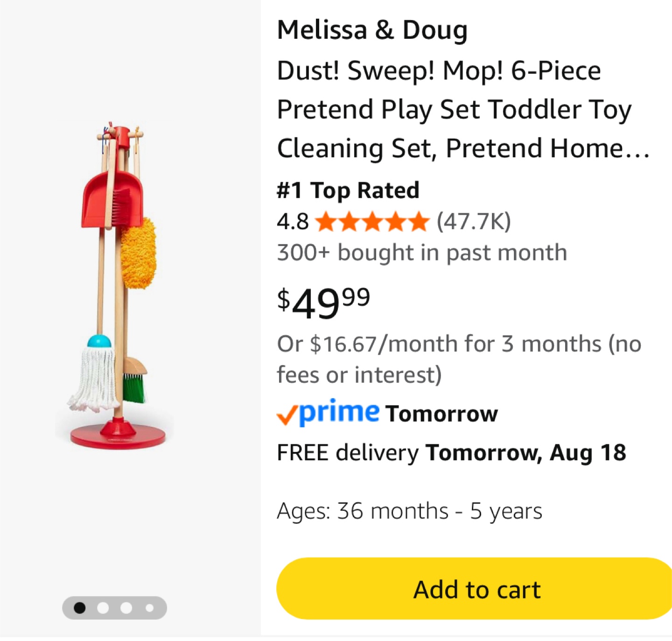This screenshot has height=641, width=672.
Task: Click the #1 Top Rated badge
Action: coord(348,190)
